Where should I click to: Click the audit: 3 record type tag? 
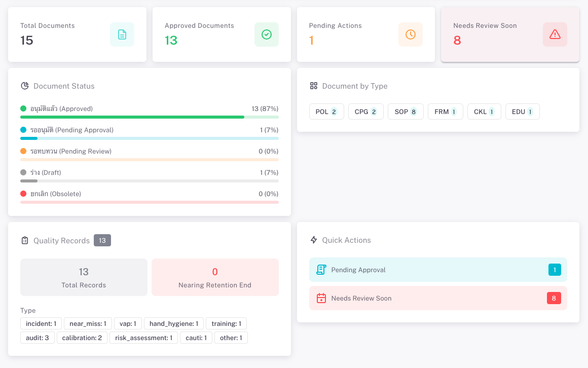tap(37, 338)
